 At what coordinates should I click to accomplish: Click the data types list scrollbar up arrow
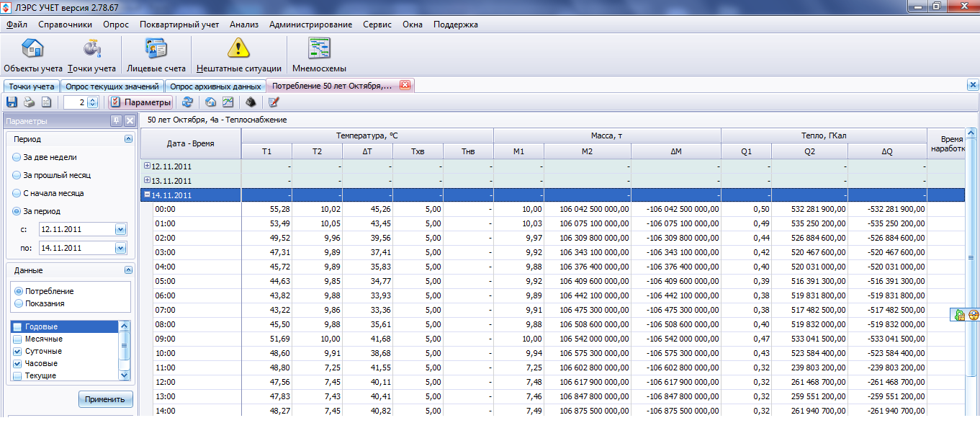click(x=125, y=326)
